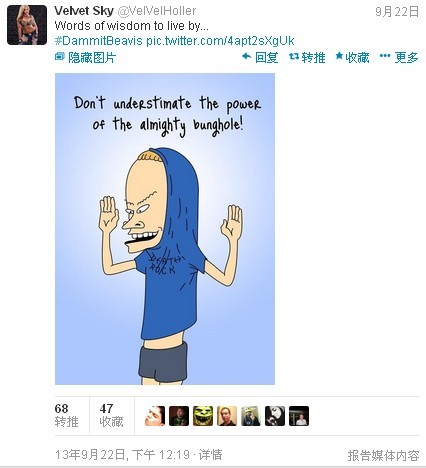
Task: Click the Beavis cartoon image
Action: tap(165, 229)
